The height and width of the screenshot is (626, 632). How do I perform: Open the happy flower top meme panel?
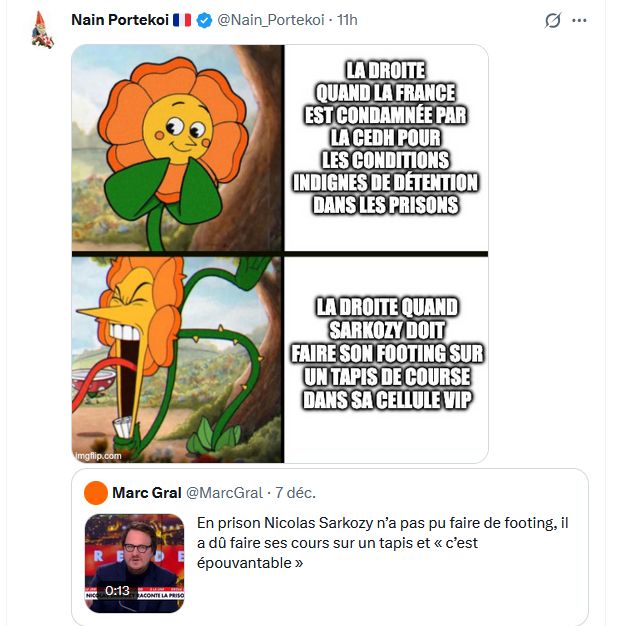point(178,148)
